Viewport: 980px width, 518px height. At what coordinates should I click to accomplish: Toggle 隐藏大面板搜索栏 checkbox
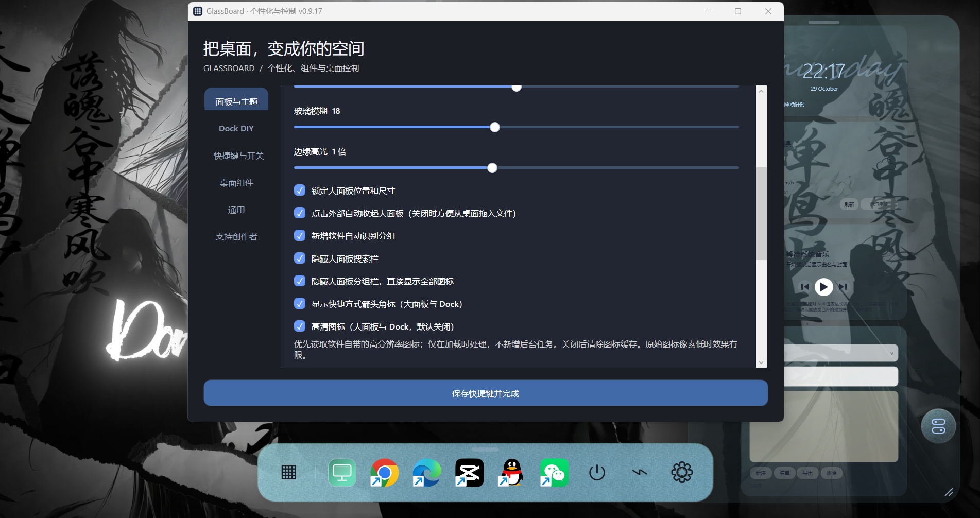300,258
